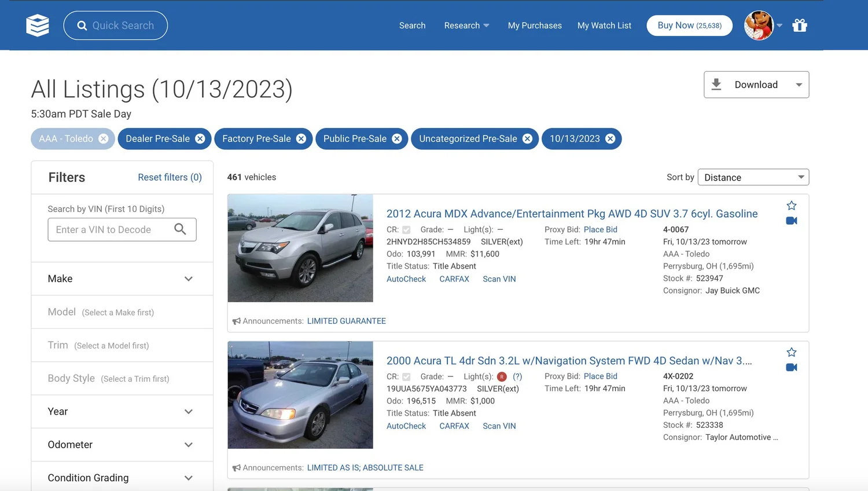Go to My Watch List
Viewport: 868px width, 491px height.
(604, 25)
